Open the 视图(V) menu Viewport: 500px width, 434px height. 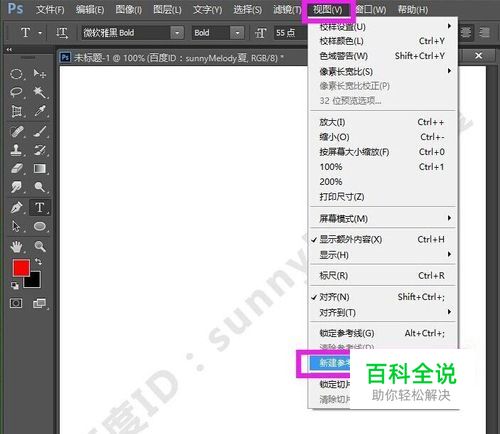327,10
